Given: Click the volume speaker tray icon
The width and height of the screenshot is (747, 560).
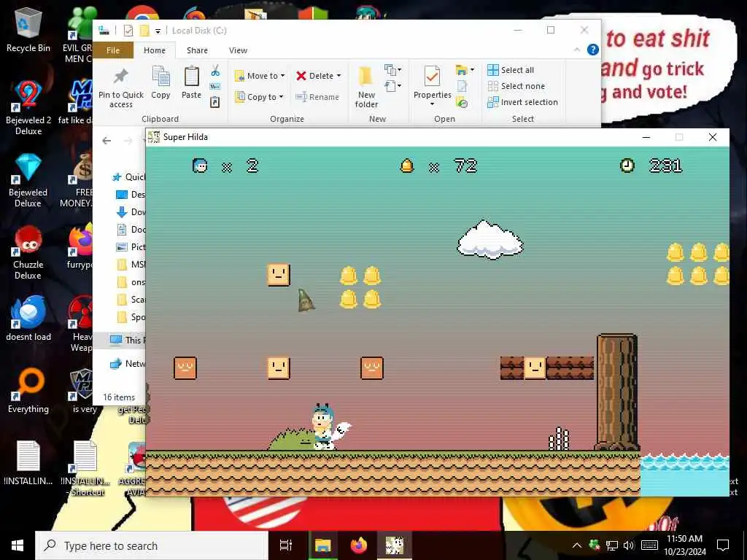Looking at the screenshot, I should point(629,545).
